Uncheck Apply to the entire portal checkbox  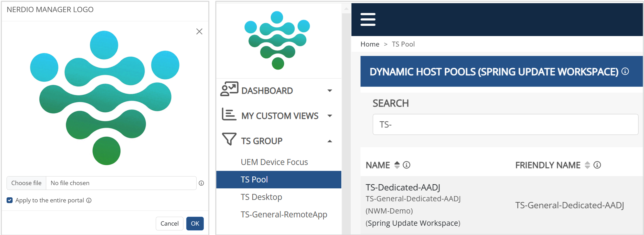[10, 200]
